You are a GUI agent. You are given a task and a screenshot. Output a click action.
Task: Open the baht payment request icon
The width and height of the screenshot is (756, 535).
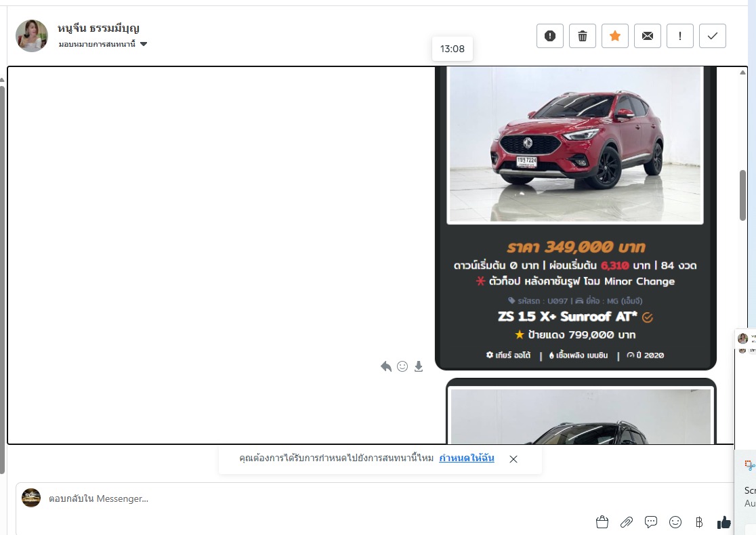(x=699, y=522)
